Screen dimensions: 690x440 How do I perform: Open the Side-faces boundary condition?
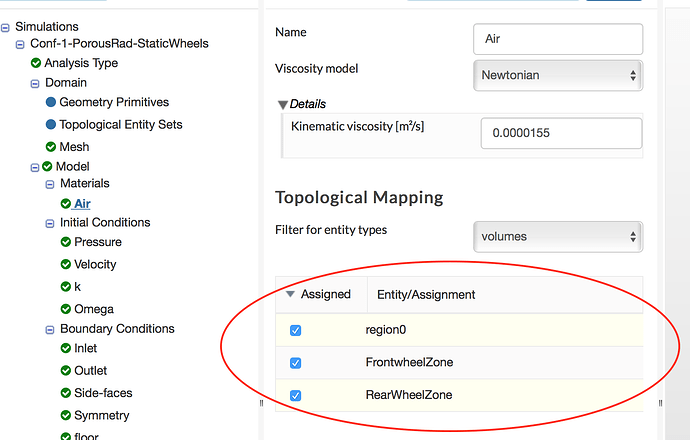pyautogui.click(x=103, y=393)
